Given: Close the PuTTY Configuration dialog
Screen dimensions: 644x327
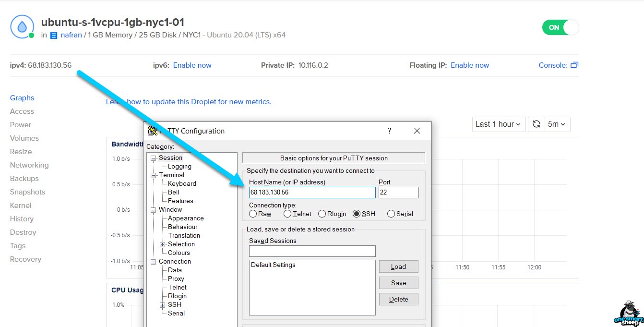Looking at the screenshot, I should [x=417, y=131].
